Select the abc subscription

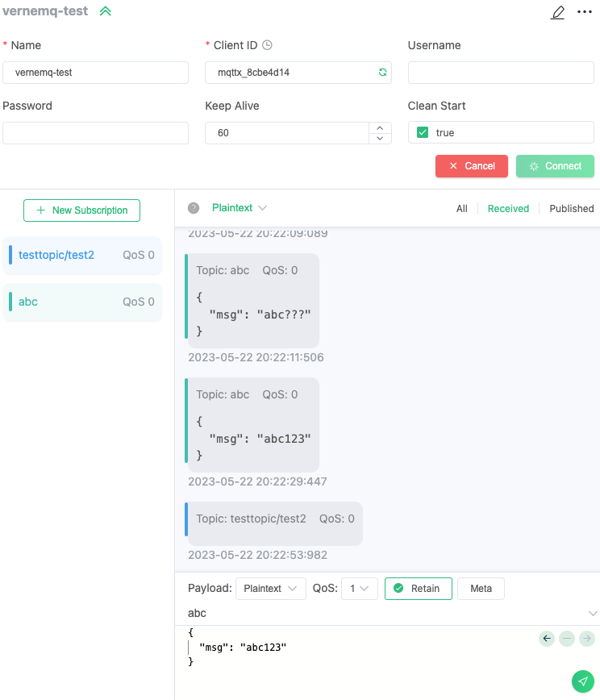82,302
